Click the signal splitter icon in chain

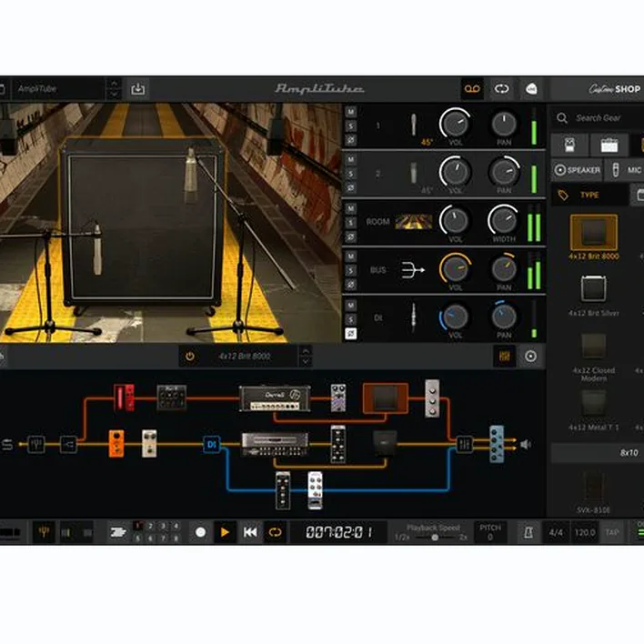click(x=68, y=445)
